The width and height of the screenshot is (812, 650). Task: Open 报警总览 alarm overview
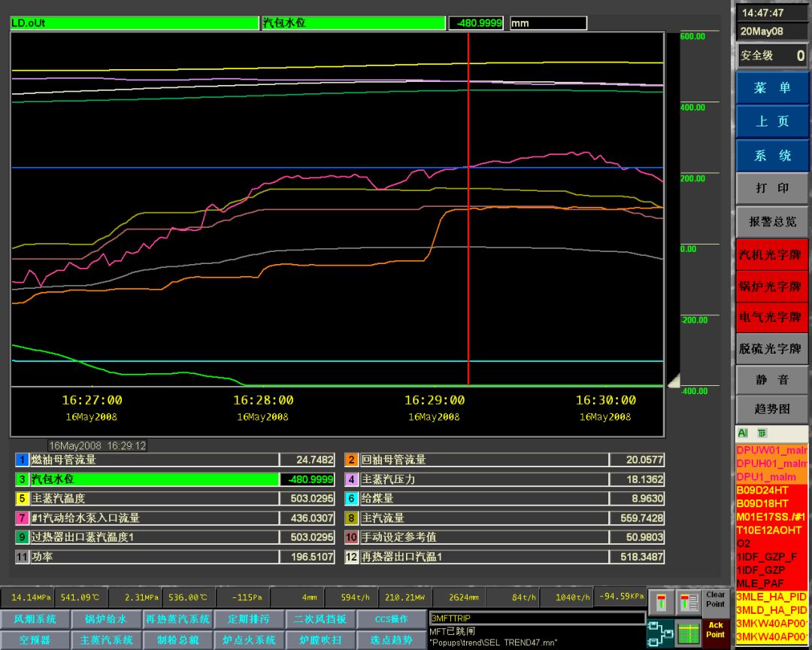[x=771, y=221]
